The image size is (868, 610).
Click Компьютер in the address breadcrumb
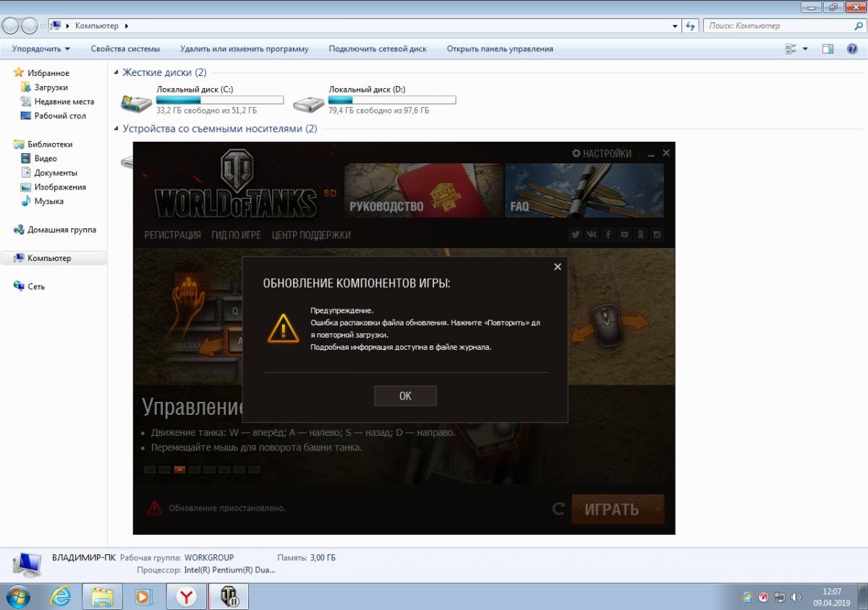tap(97, 26)
